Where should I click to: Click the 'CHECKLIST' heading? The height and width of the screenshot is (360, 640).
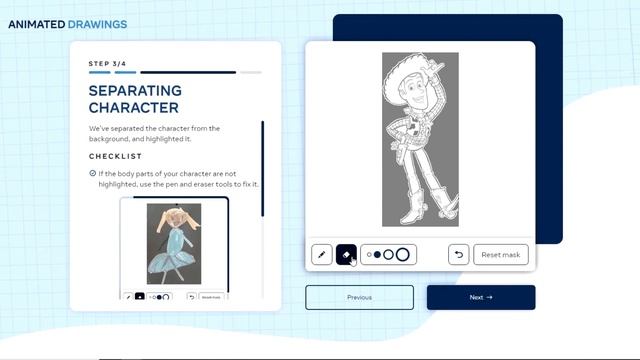(x=116, y=156)
